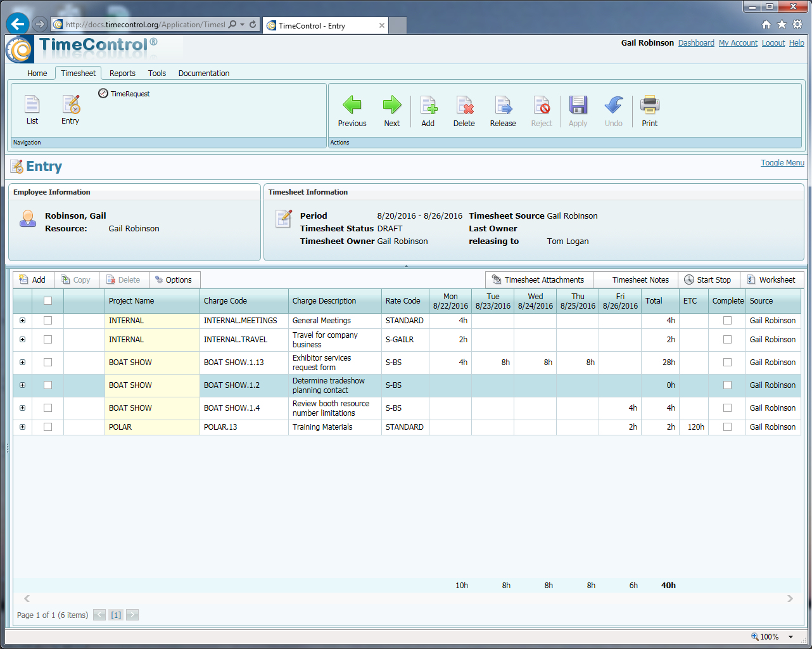Tick the Complete checkbox for POLAR.13
This screenshot has width=812, height=649.
[727, 427]
